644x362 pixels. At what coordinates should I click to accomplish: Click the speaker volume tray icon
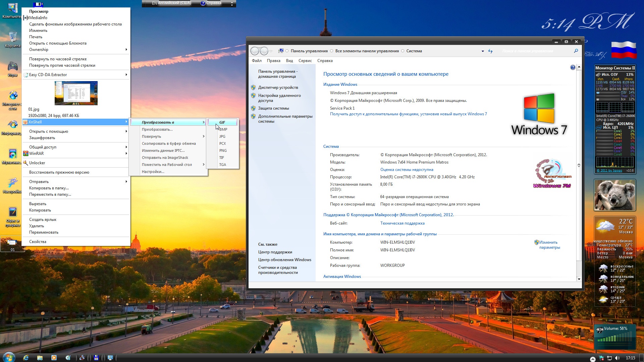coord(617,358)
